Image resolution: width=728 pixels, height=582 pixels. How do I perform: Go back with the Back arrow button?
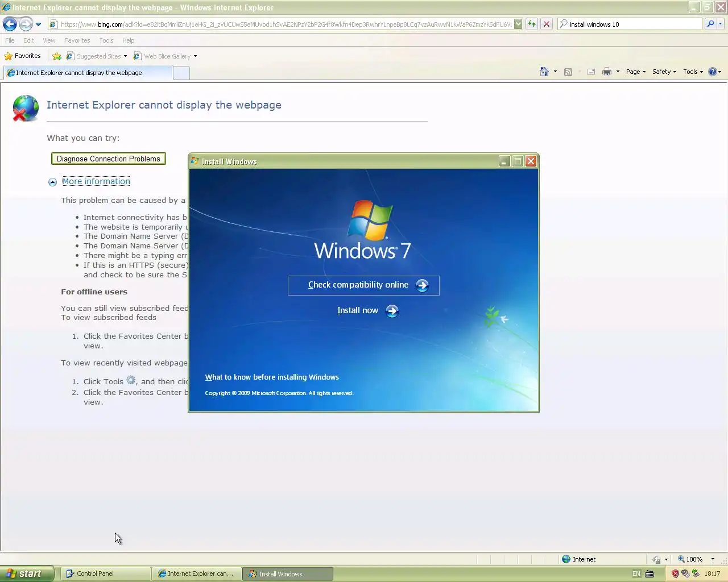click(x=10, y=24)
